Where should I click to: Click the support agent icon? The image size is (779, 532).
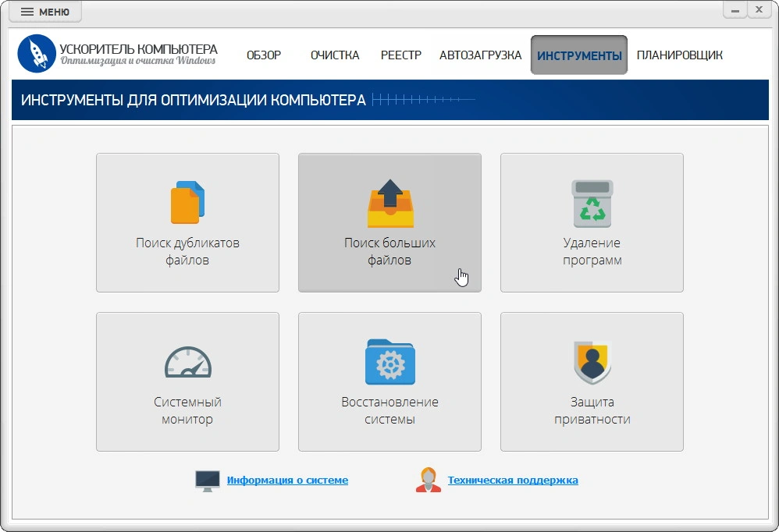429,480
